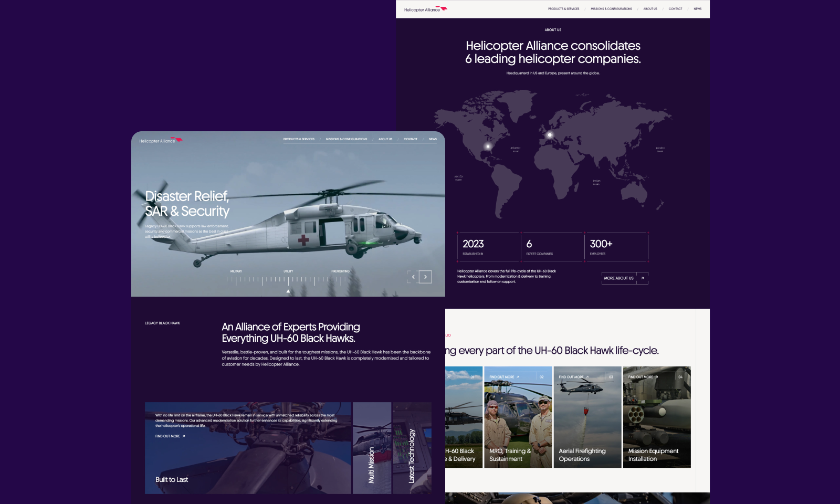
Task: Click the More About Us button
Action: (618, 278)
